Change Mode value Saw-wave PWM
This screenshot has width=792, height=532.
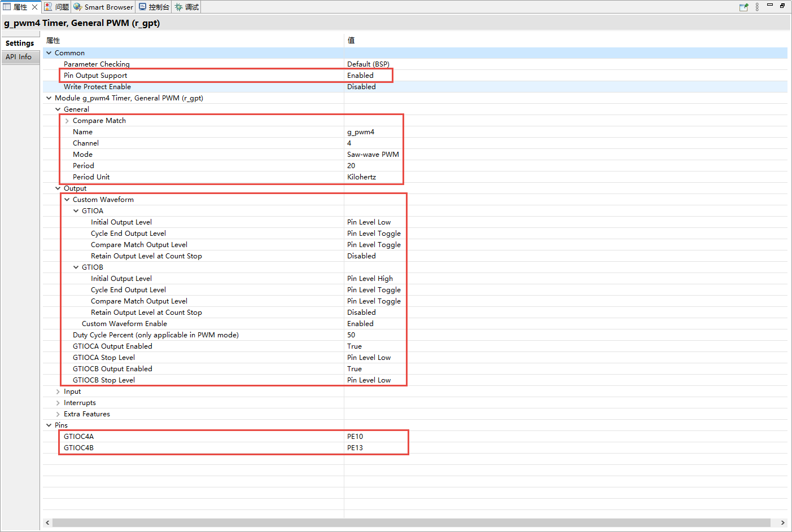coord(373,155)
